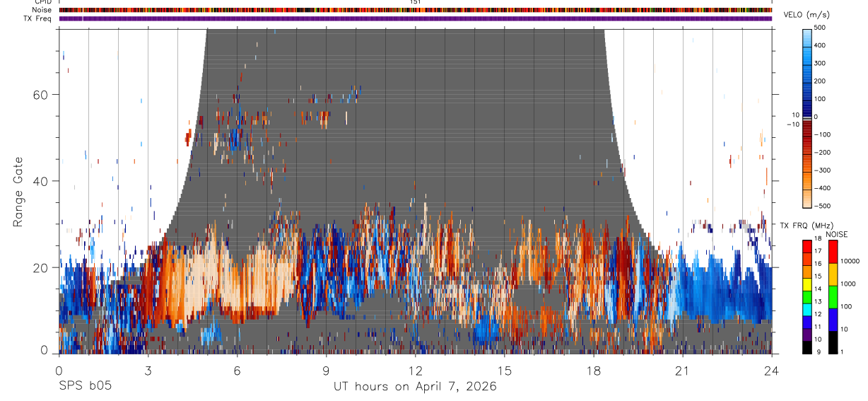Click the '200' label on velocity colorbar
Viewport: 868px width, 401px height.
click(x=821, y=81)
